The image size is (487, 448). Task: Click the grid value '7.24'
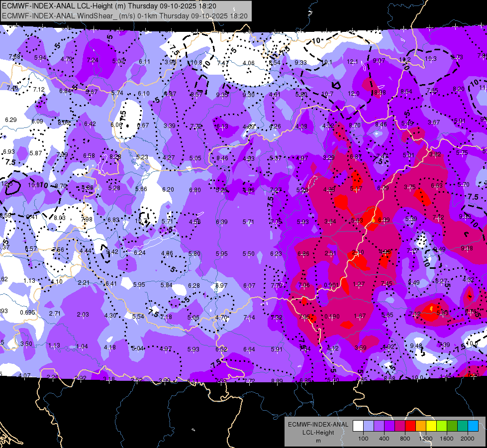click(x=93, y=60)
